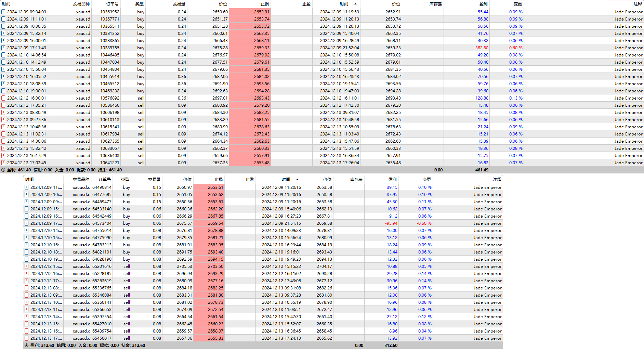The height and width of the screenshot is (351, 644).
Task: Click the pink stop-loss cell 2659.33
Action: point(250,48)
